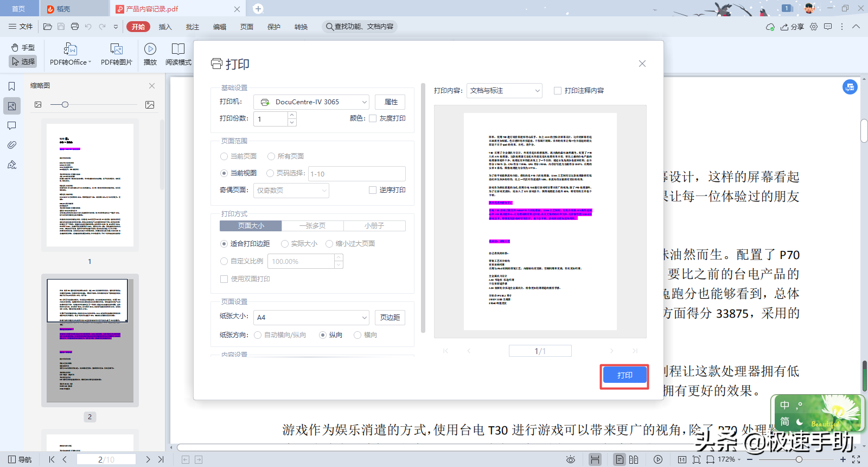Open the folder icon in quick toolbar
This screenshot has height=467, width=868.
click(x=48, y=27)
